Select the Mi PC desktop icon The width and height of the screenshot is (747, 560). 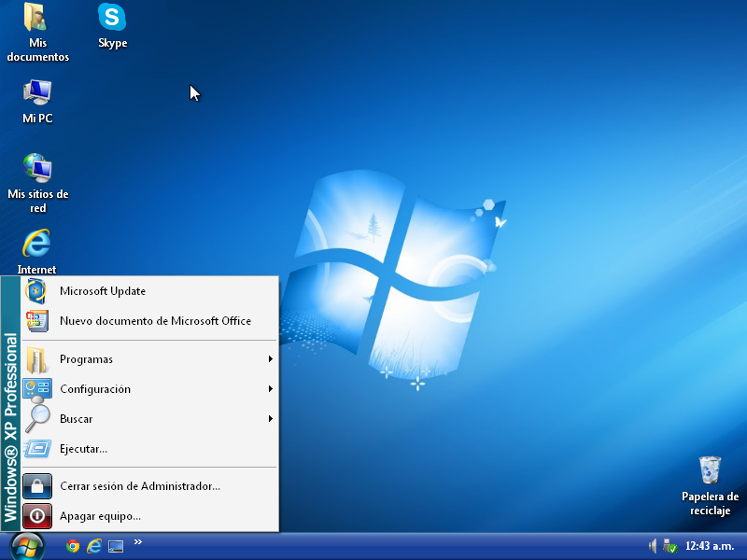37,102
